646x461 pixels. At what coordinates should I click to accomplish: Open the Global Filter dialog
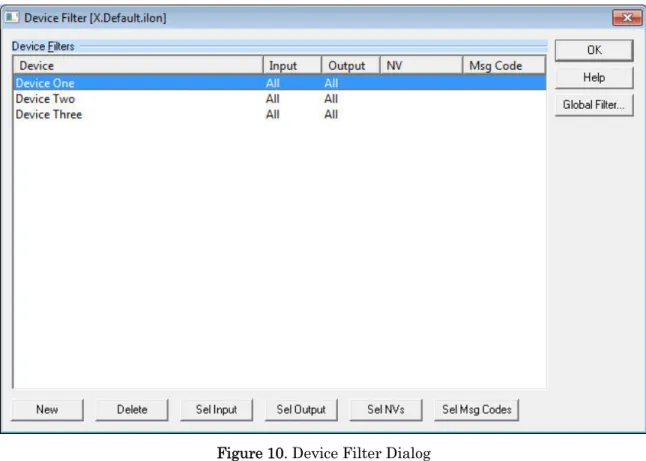(x=594, y=105)
